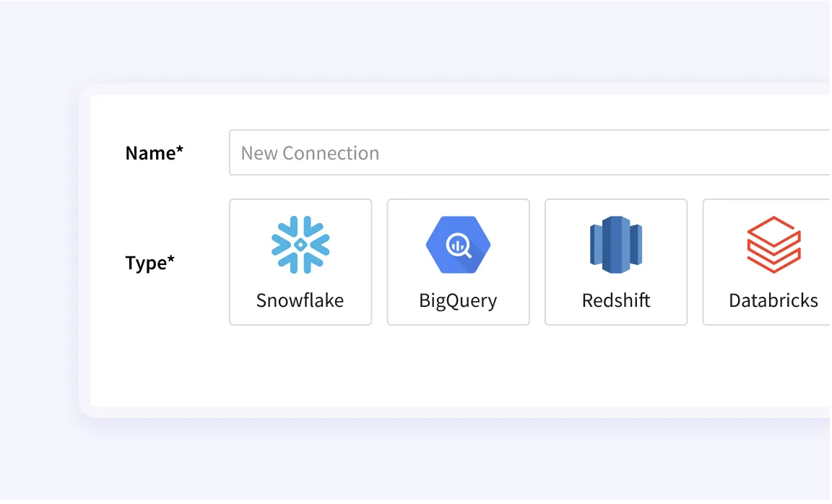Click the Redshift blue columns logo icon

click(x=616, y=245)
